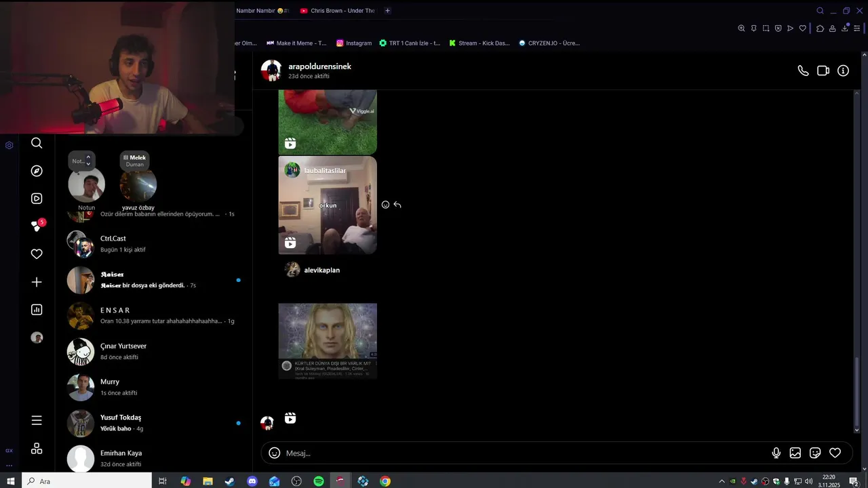The height and width of the screenshot is (488, 868).
Task: Open the browser easy setup sliders icon
Action: [x=858, y=28]
